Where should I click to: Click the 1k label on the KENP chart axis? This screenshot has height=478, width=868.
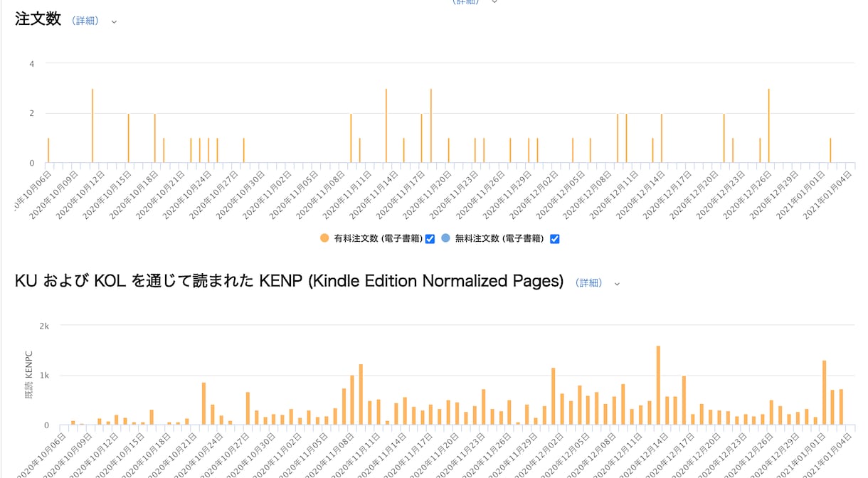tap(44, 376)
